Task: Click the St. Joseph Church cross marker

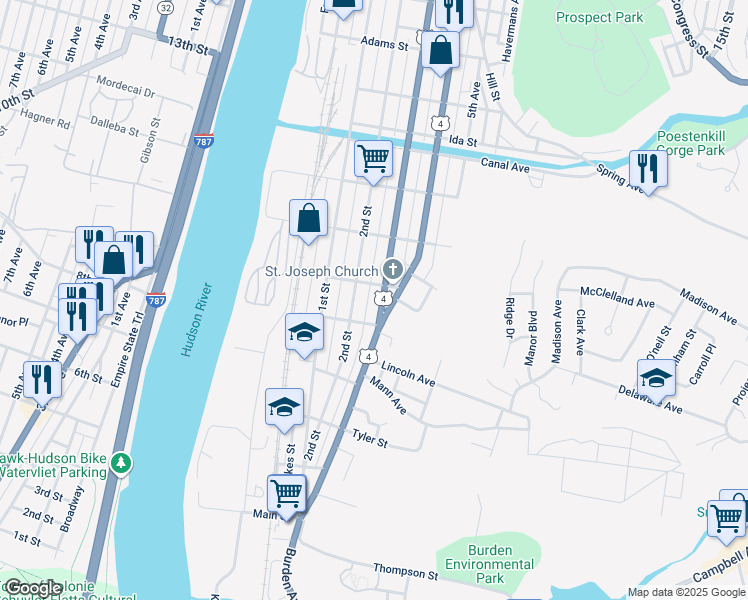Action: point(393,269)
